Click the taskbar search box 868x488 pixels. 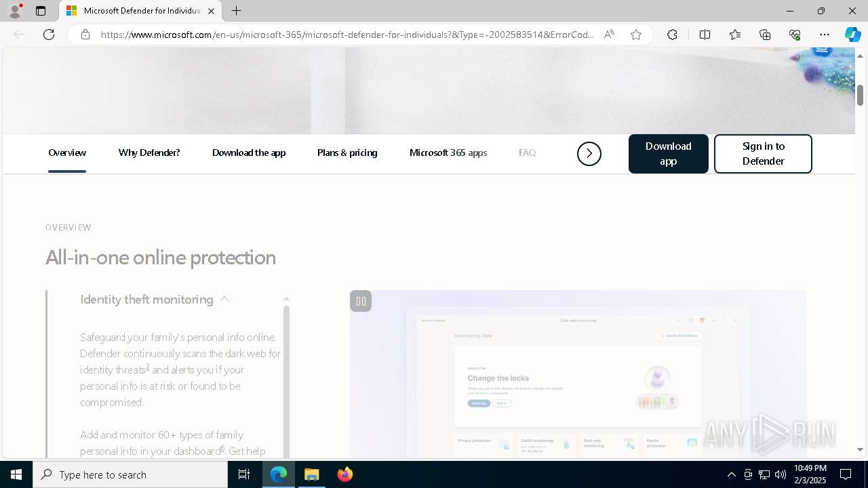130,474
